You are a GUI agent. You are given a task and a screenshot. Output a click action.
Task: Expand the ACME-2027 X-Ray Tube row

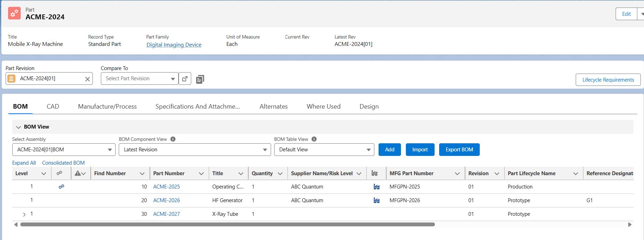24,214
